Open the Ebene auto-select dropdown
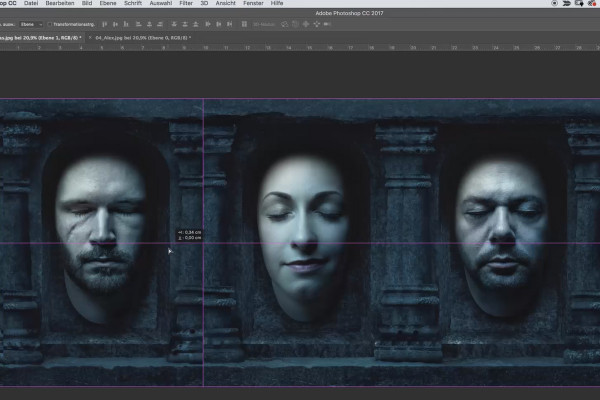This screenshot has height=400, width=600. pos(31,24)
